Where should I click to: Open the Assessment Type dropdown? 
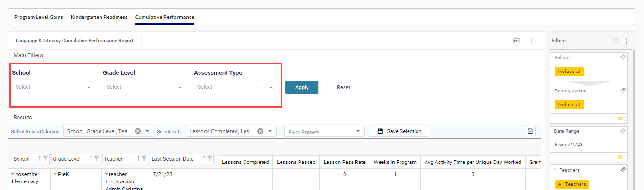point(235,87)
